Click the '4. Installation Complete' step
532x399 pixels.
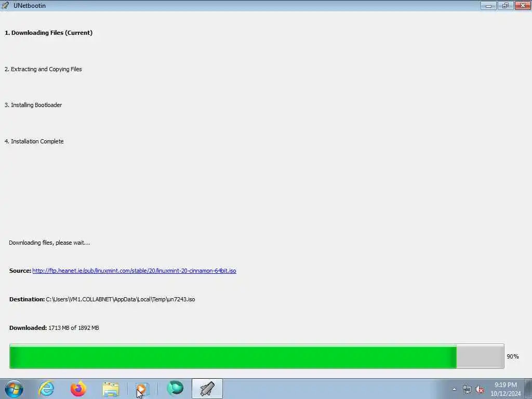click(x=34, y=141)
